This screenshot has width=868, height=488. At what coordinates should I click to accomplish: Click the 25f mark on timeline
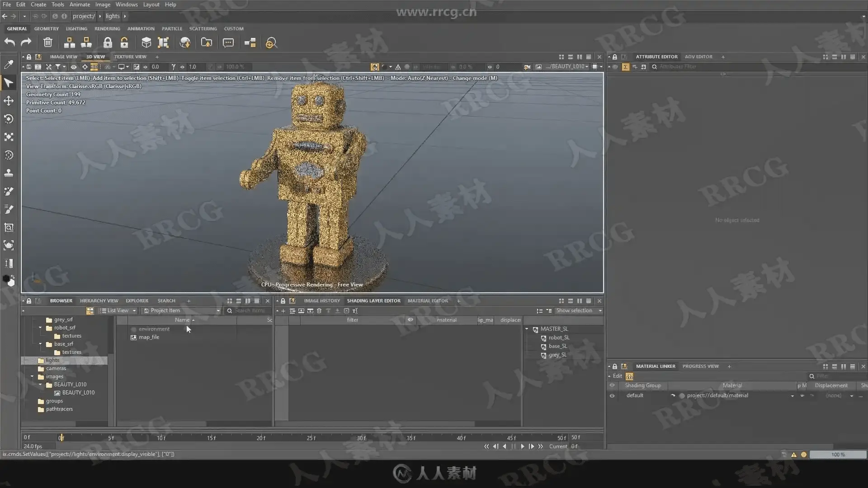point(311,437)
